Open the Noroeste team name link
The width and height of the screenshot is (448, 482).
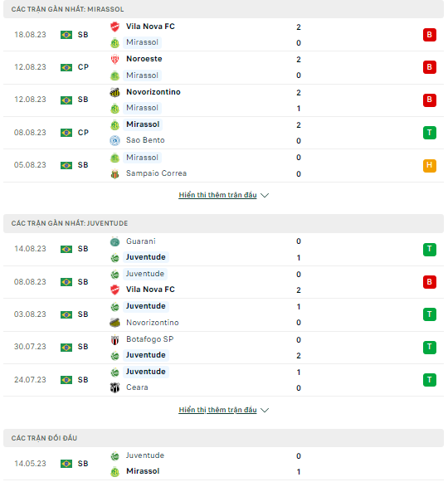pos(144,59)
